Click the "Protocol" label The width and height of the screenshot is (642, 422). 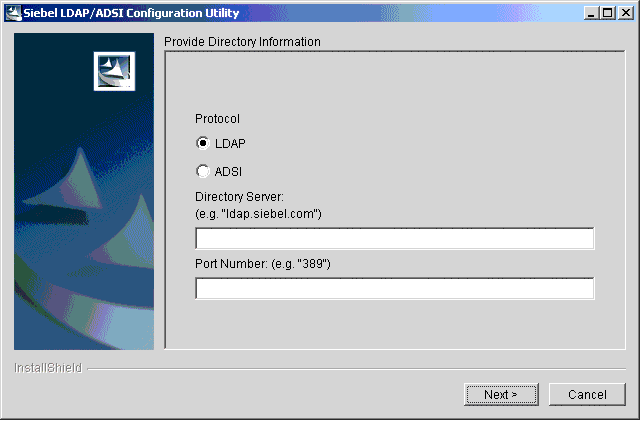[x=217, y=119]
